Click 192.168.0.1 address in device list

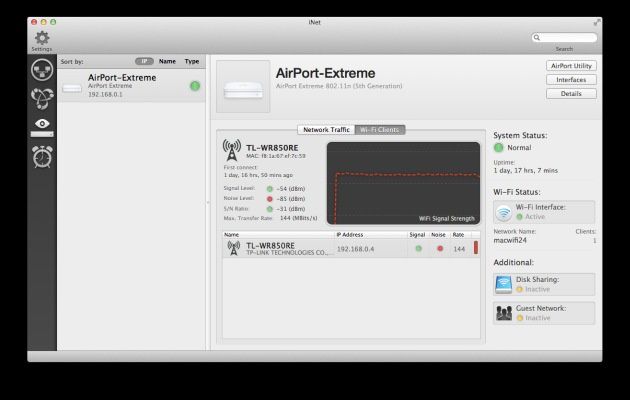pos(105,94)
